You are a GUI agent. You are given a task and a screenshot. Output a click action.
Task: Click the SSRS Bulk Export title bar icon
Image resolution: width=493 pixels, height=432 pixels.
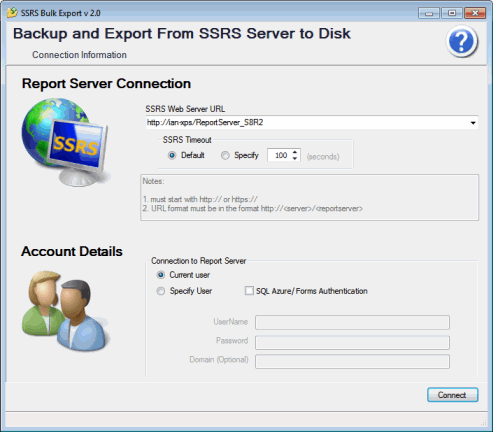(12, 13)
